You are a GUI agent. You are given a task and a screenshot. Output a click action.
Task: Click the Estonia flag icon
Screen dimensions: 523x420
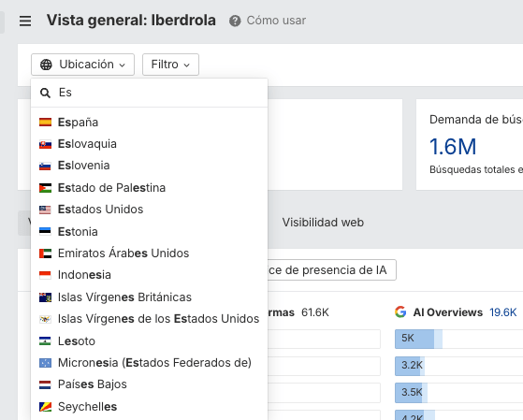point(45,231)
